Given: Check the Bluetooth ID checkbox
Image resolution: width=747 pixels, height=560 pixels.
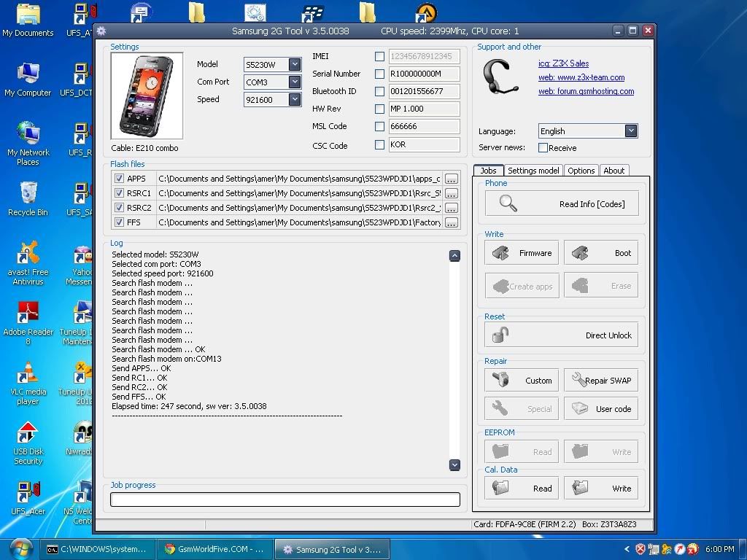Looking at the screenshot, I should (x=379, y=91).
